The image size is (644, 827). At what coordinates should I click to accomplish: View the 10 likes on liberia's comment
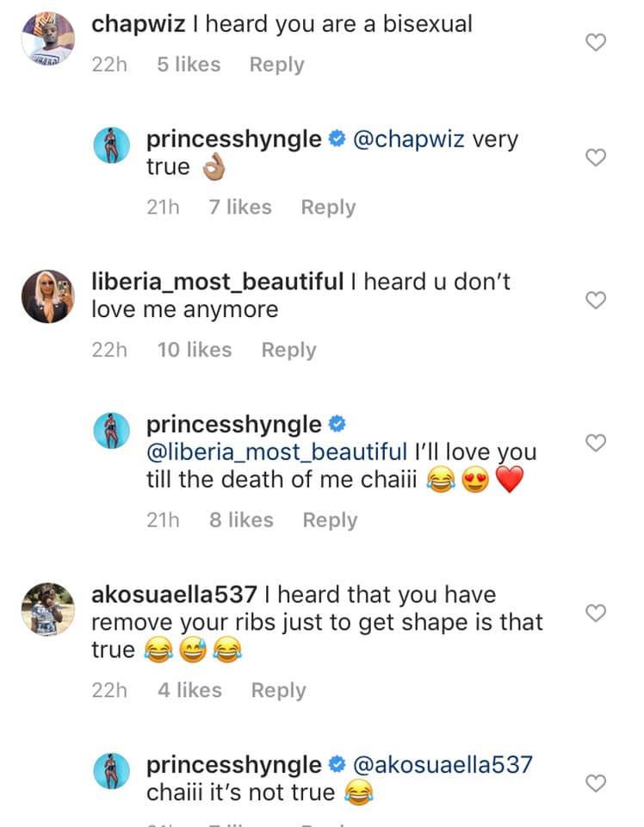click(x=195, y=350)
